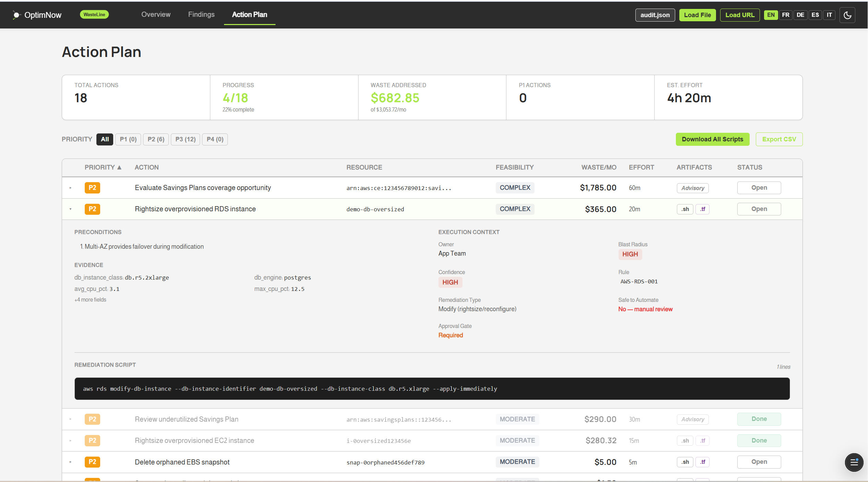
Task: Expand the Delete orphaned EBS snapshot row
Action: point(70,462)
